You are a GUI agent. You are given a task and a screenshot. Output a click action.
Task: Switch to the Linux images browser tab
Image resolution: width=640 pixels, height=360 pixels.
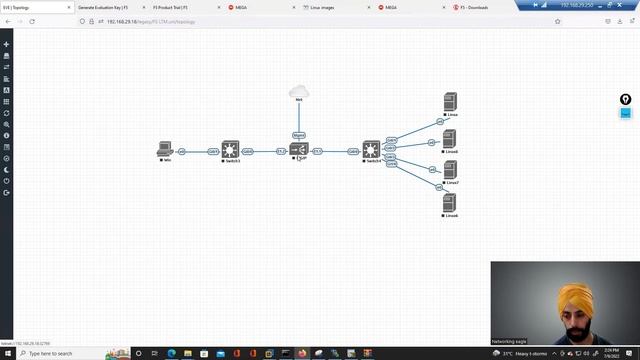point(337,7)
